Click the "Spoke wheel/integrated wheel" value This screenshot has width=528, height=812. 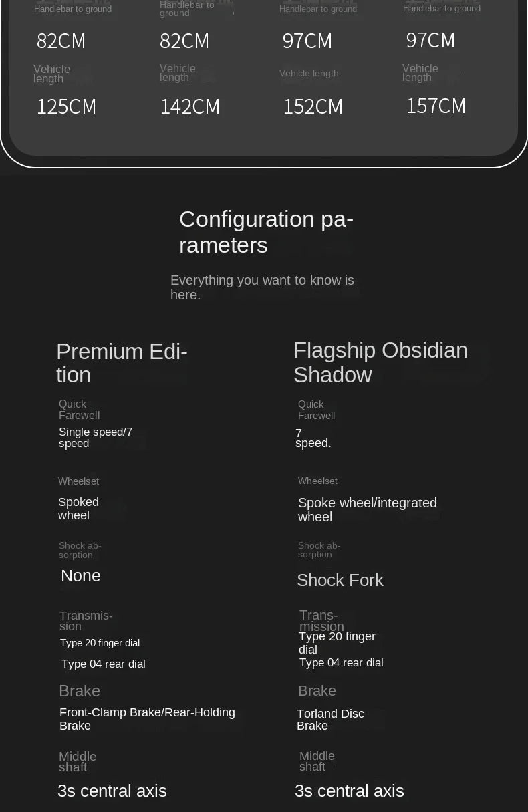click(367, 509)
